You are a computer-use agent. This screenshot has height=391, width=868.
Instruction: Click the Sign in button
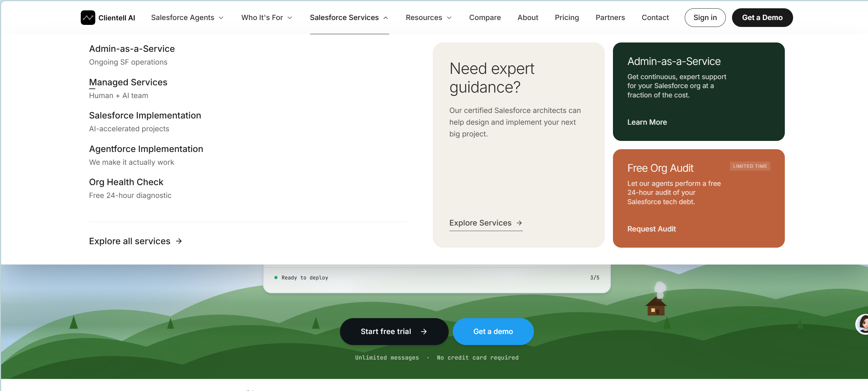point(705,18)
